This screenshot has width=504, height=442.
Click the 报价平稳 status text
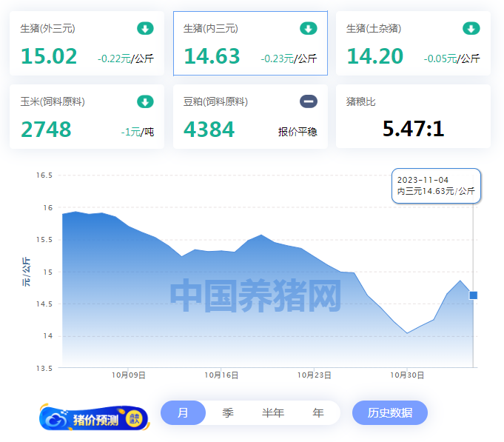point(298,132)
